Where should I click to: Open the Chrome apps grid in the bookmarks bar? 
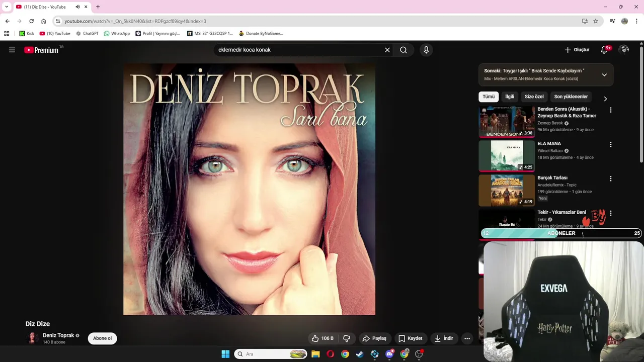(7, 34)
